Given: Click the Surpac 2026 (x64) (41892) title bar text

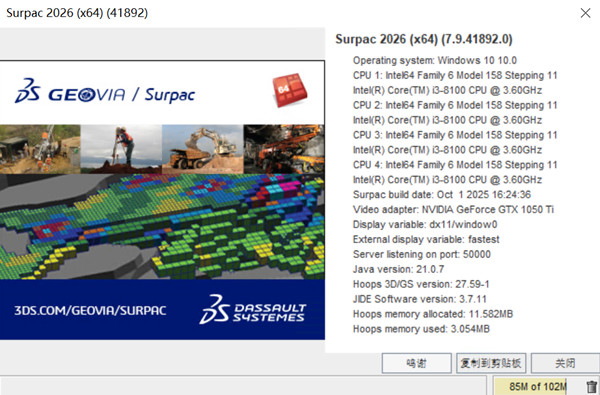Looking at the screenshot, I should pyautogui.click(x=77, y=13).
